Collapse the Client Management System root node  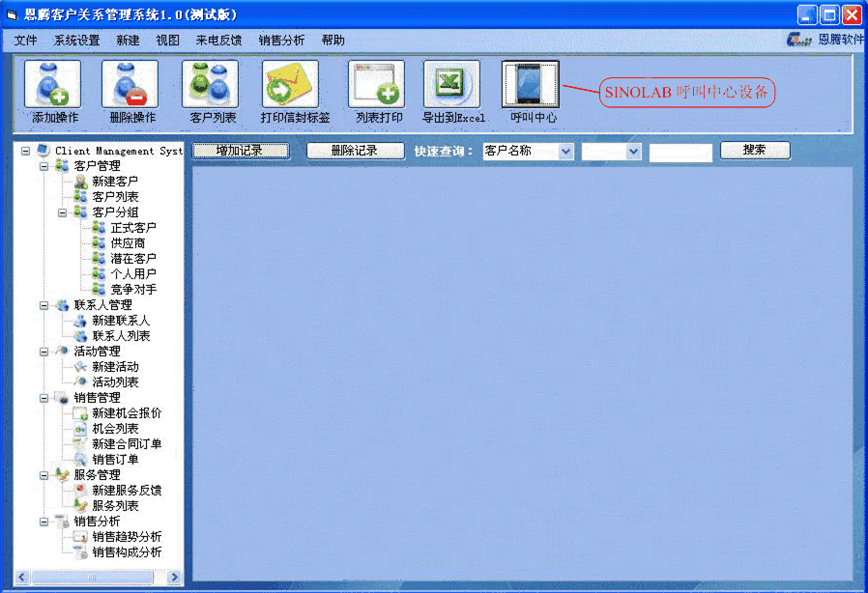[x=25, y=151]
